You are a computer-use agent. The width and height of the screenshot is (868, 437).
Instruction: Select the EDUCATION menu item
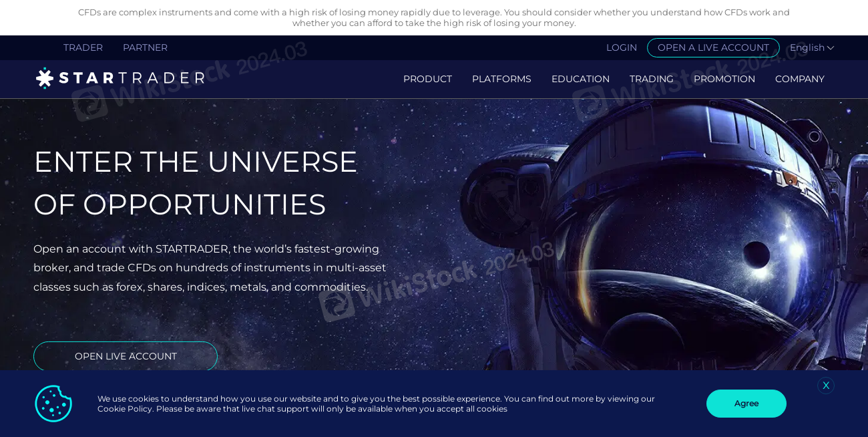click(580, 79)
